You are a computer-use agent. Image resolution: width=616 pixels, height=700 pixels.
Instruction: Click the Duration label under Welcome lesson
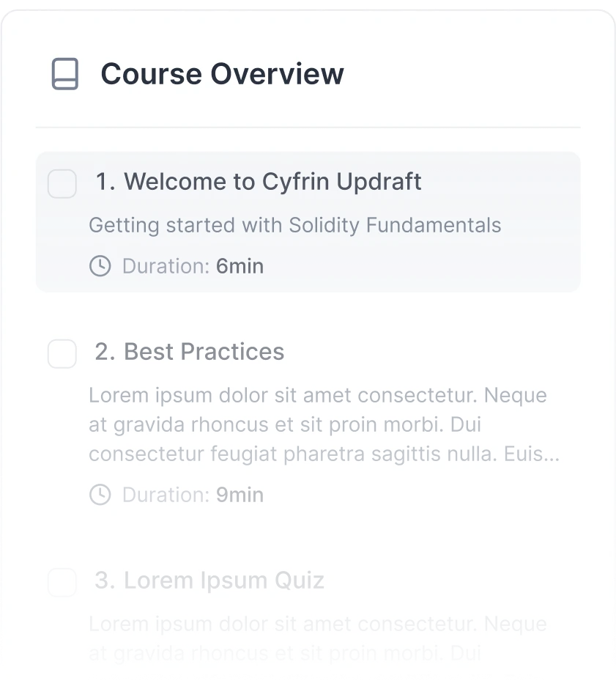coord(166,266)
